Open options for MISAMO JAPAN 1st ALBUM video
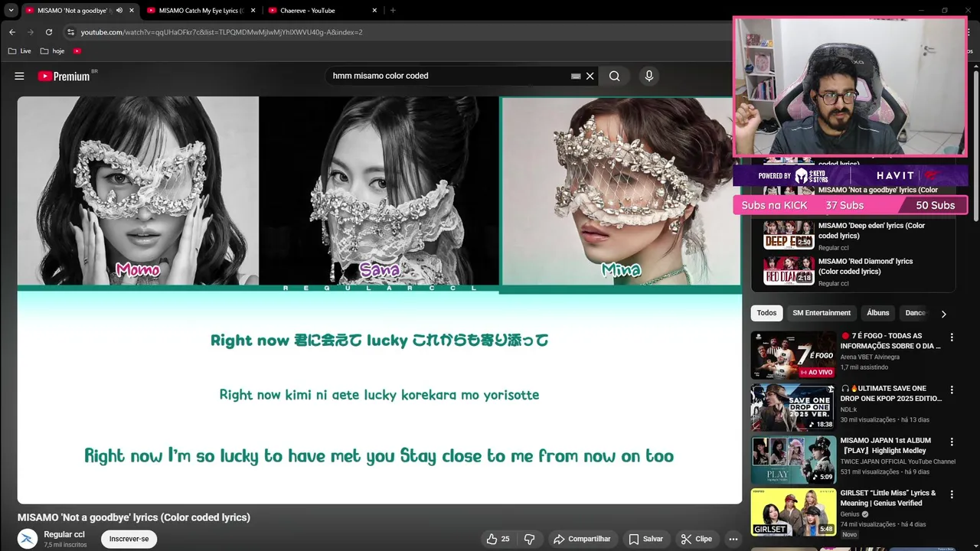The image size is (980, 551). coord(952,442)
